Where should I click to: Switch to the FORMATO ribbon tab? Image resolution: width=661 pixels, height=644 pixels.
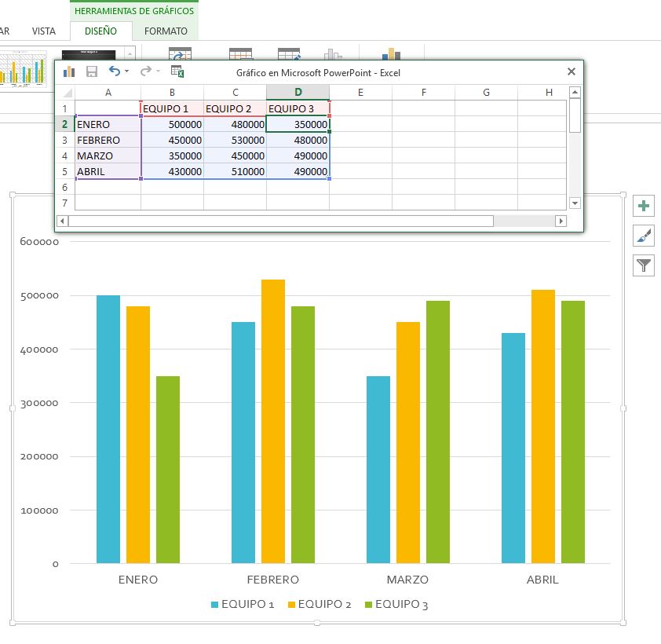coord(166,31)
